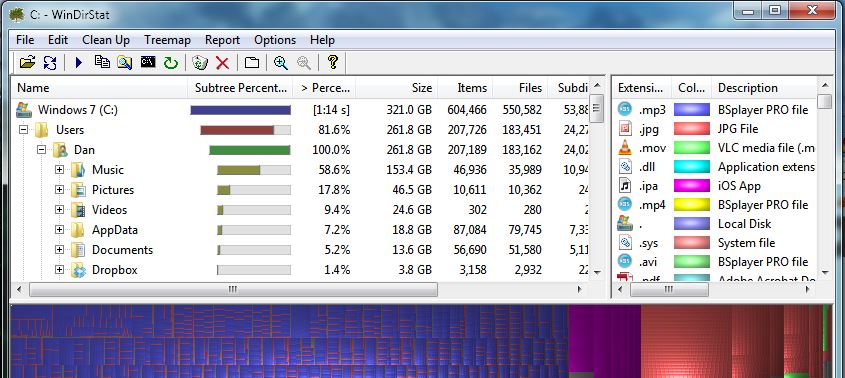The image size is (845, 378).
Task: Click the green Refresh All icon
Action: pos(171,63)
